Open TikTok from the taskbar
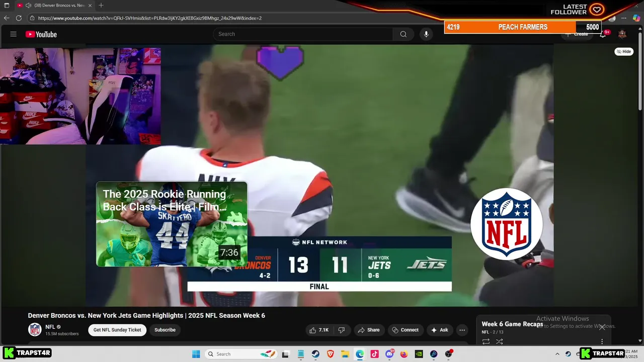 pyautogui.click(x=374, y=354)
